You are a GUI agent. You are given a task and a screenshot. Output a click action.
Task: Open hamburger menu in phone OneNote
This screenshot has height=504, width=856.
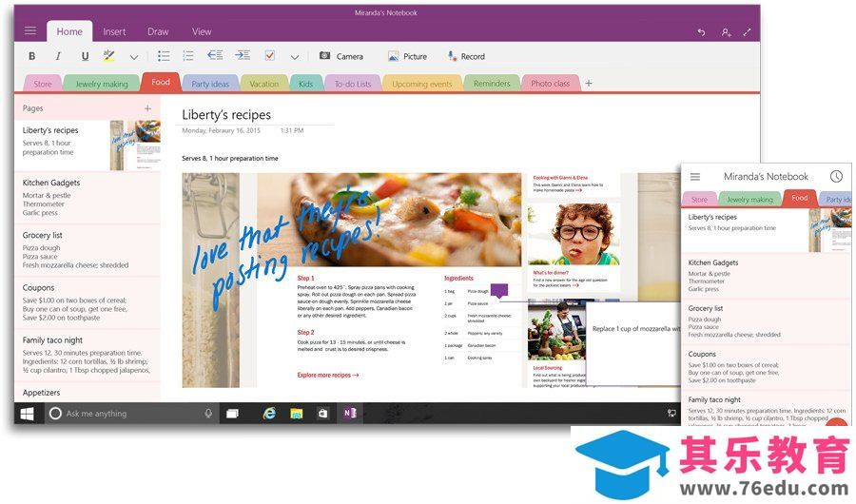coord(695,176)
